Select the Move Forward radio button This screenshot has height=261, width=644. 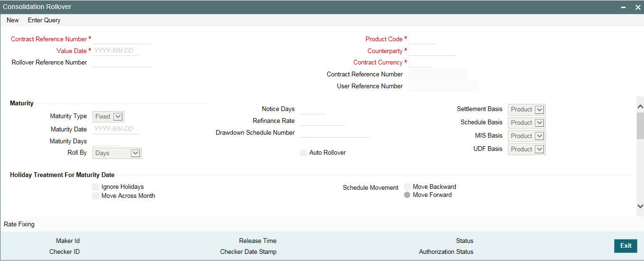tap(407, 195)
